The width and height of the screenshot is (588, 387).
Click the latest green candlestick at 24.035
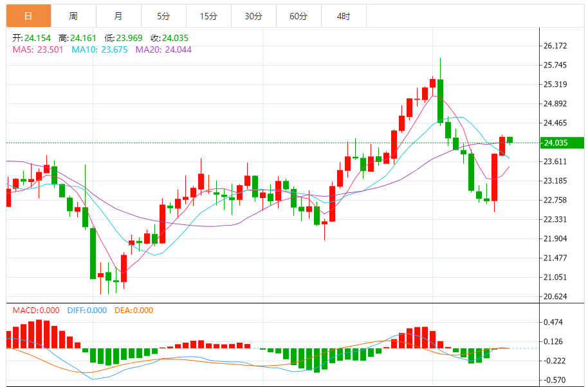pos(510,140)
